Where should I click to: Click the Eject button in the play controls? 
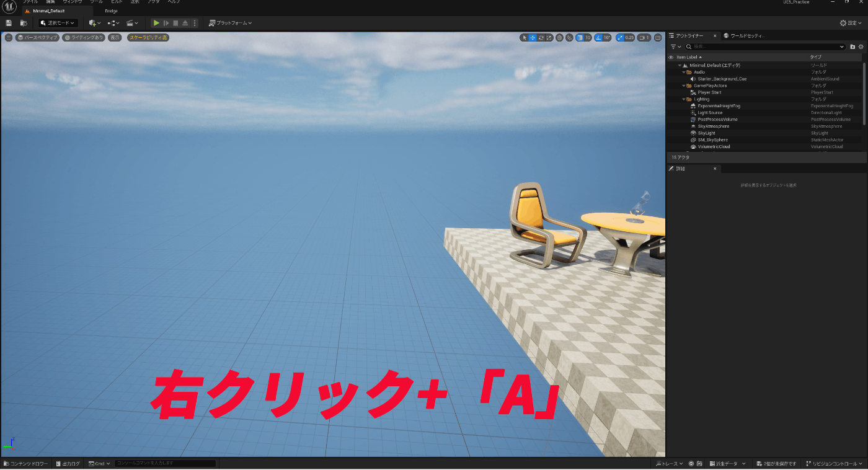[185, 23]
